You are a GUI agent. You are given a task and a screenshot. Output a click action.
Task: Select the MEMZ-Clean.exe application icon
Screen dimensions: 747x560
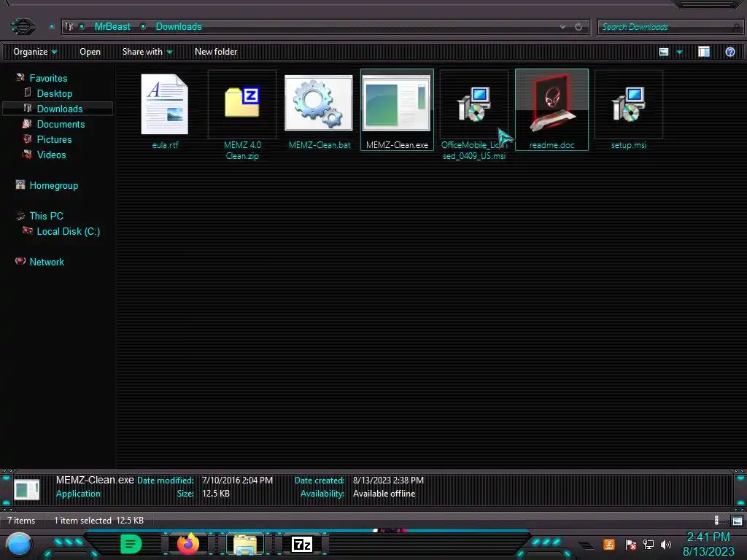coord(396,104)
